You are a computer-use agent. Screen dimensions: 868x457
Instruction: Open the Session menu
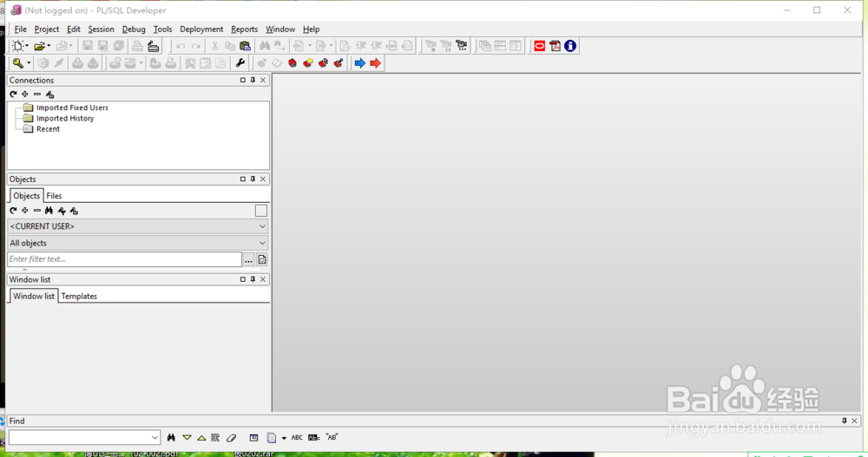[x=101, y=29]
